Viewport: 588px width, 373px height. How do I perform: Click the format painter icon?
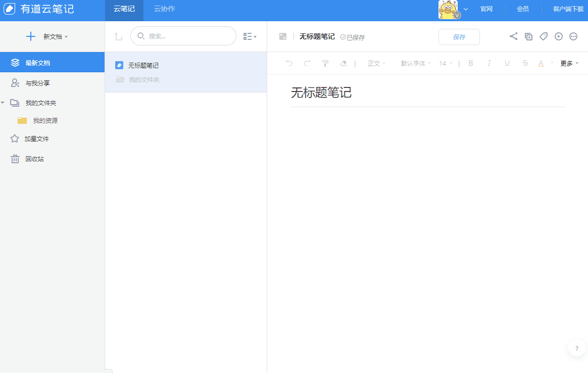tap(325, 63)
